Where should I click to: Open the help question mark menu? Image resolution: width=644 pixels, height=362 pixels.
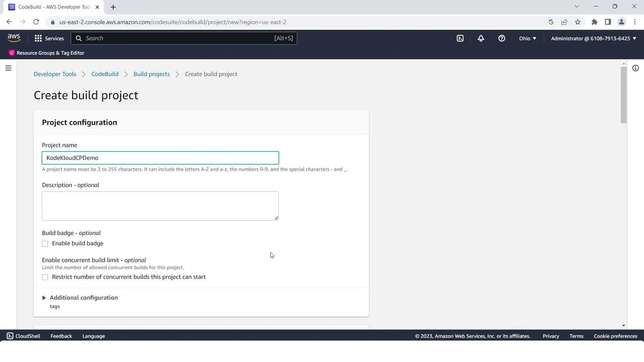click(502, 38)
